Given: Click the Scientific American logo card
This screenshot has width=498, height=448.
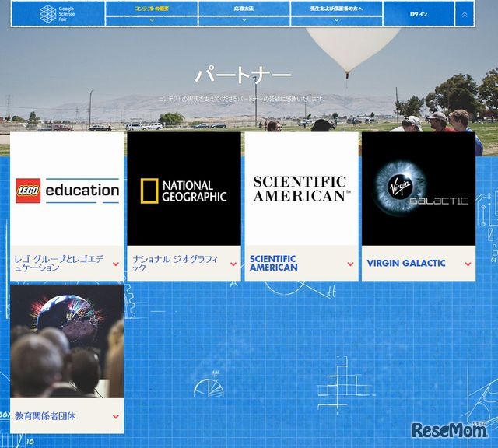Looking at the screenshot, I should tap(301, 189).
